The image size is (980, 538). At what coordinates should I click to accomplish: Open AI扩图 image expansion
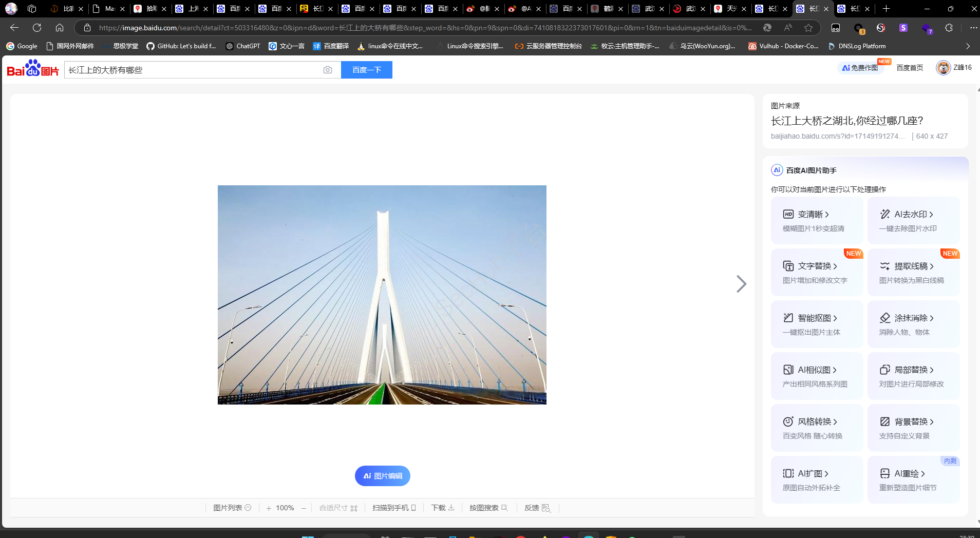click(817, 479)
